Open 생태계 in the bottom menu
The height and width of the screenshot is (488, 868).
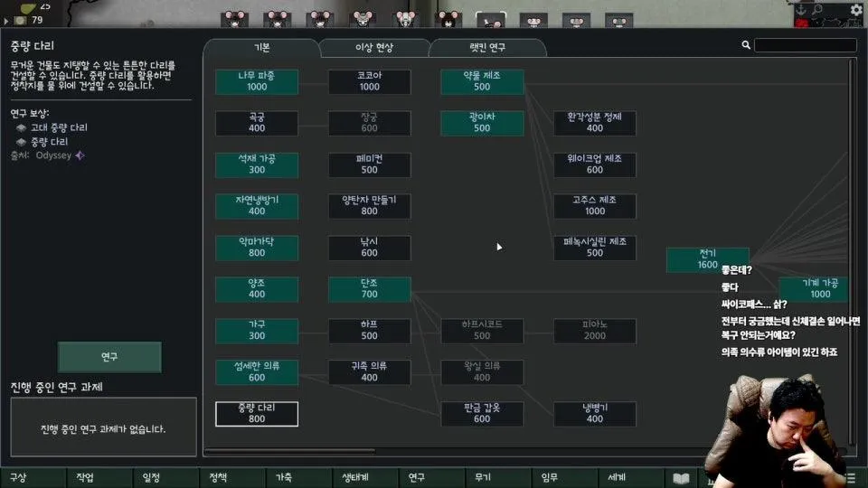coord(365,477)
